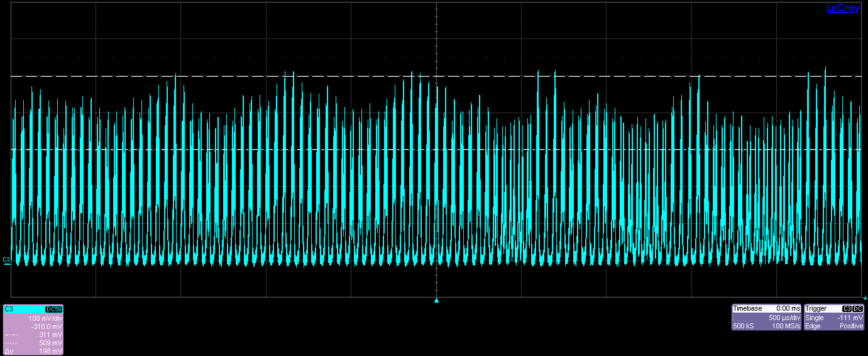Click the 311 mV cursor readout
868x356 pixels.
point(52,335)
